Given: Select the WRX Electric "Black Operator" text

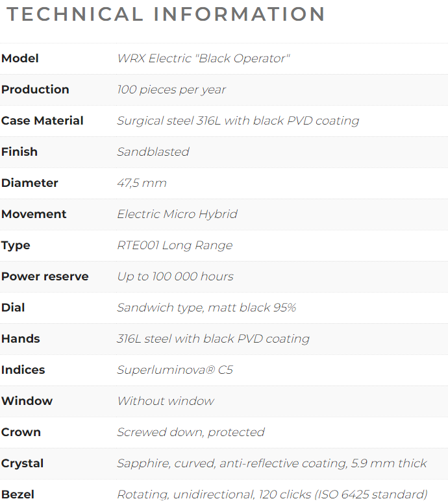Looking at the screenshot, I should [203, 58].
